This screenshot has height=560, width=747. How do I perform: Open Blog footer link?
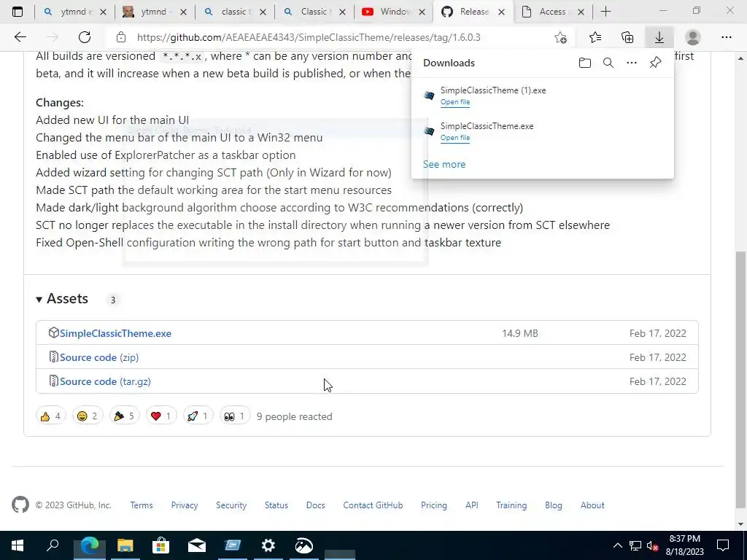[x=554, y=505]
